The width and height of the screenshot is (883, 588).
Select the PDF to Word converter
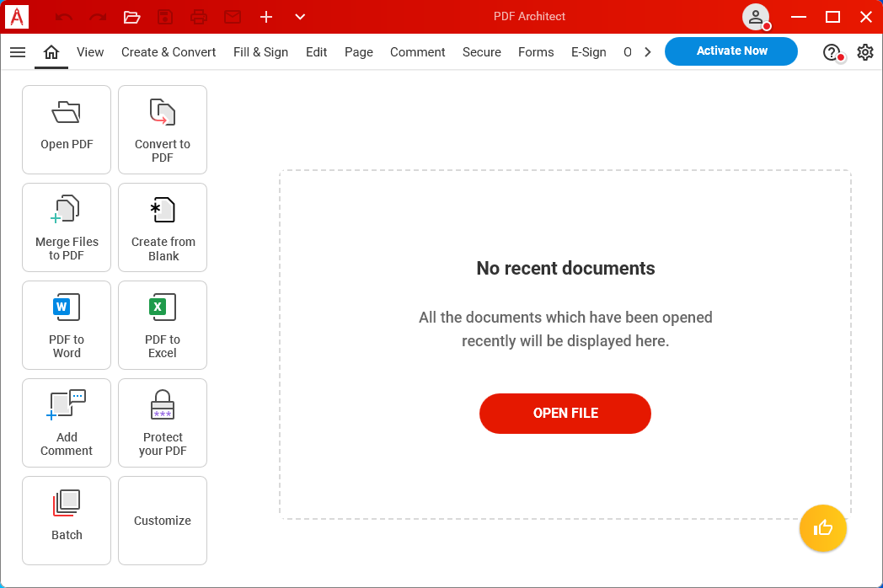[x=67, y=325]
